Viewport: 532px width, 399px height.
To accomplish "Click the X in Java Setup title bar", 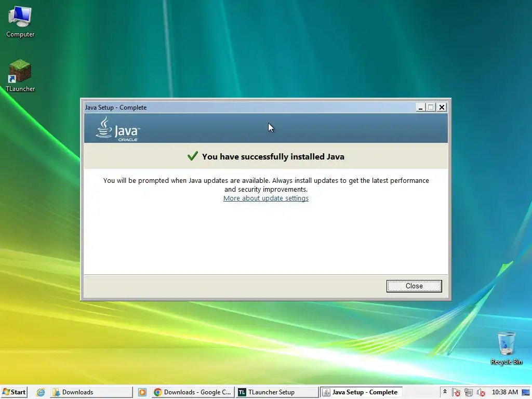I will point(442,107).
